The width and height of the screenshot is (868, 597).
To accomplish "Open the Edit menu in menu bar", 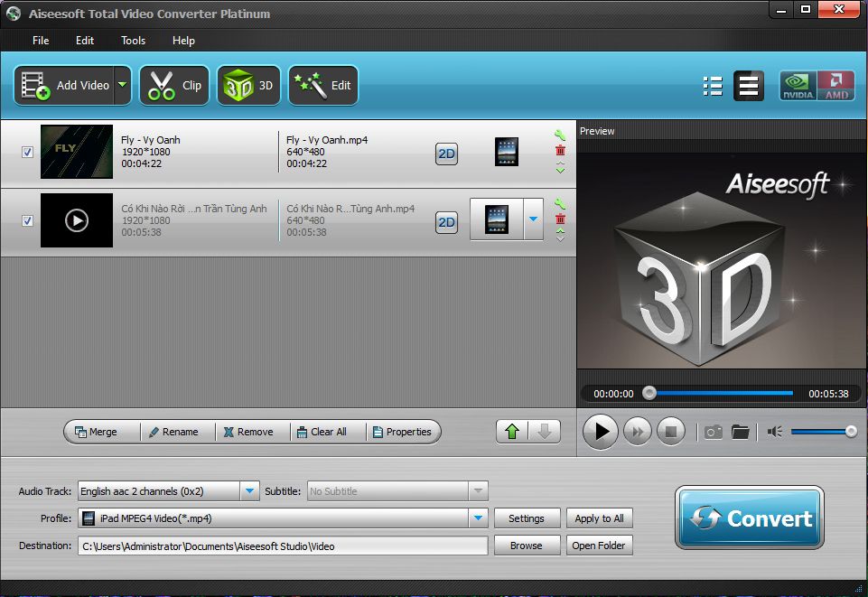I will click(x=85, y=41).
